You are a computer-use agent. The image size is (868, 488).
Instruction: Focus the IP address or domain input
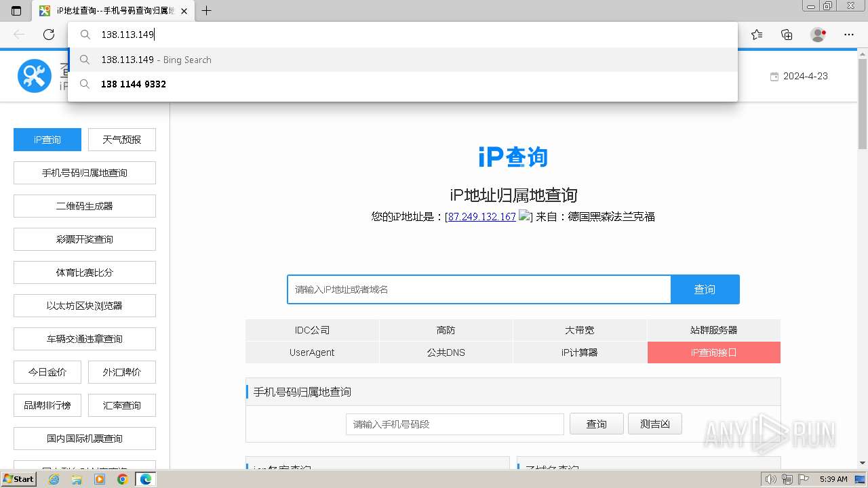[x=479, y=289]
